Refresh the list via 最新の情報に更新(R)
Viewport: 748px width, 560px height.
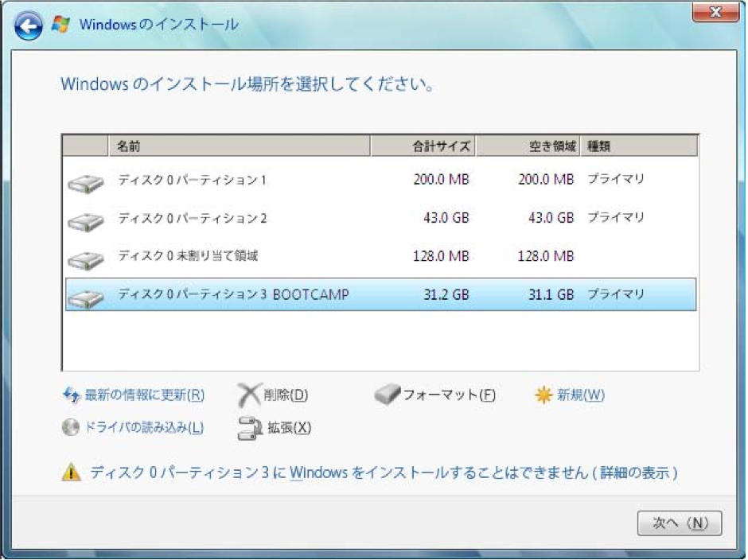[x=145, y=395]
